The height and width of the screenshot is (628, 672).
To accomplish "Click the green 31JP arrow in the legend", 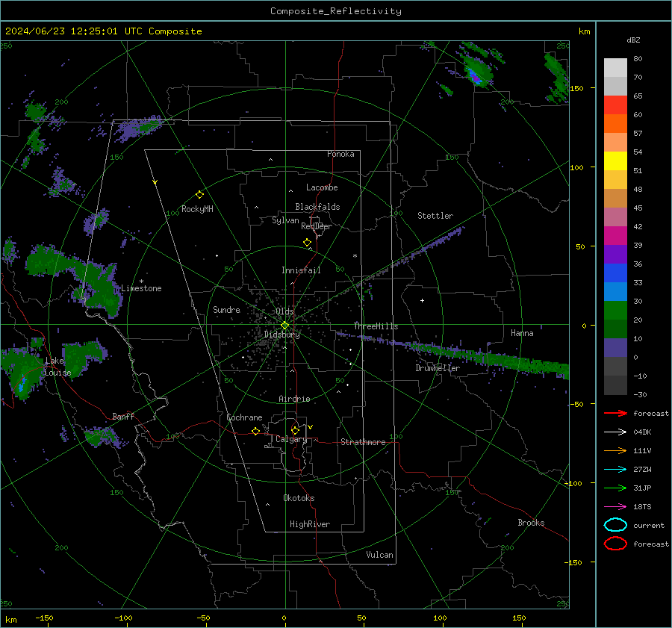I will tap(615, 488).
